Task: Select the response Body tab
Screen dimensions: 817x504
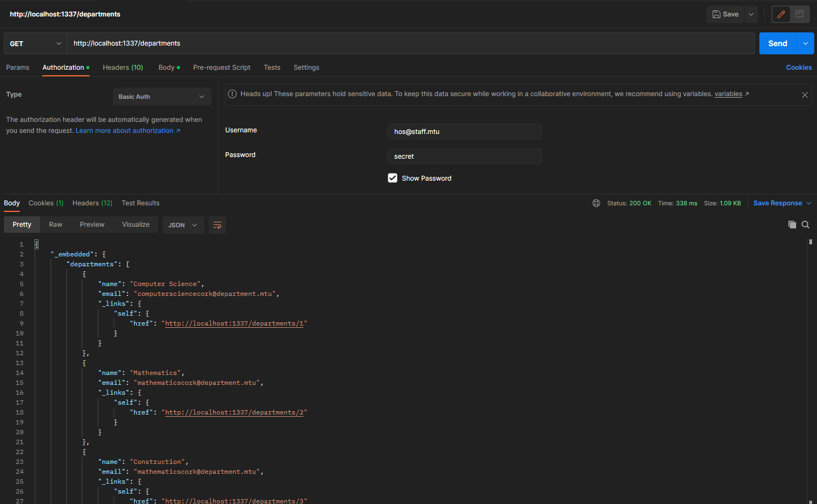Action: [x=12, y=203]
